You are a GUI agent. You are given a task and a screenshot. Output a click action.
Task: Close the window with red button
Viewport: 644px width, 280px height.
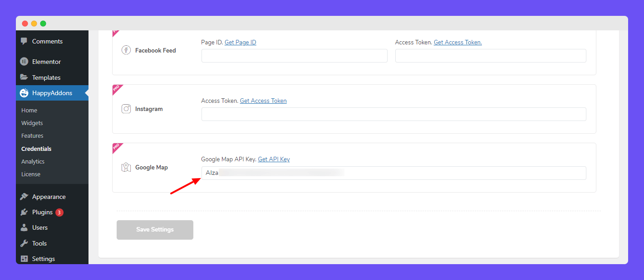pos(25,24)
